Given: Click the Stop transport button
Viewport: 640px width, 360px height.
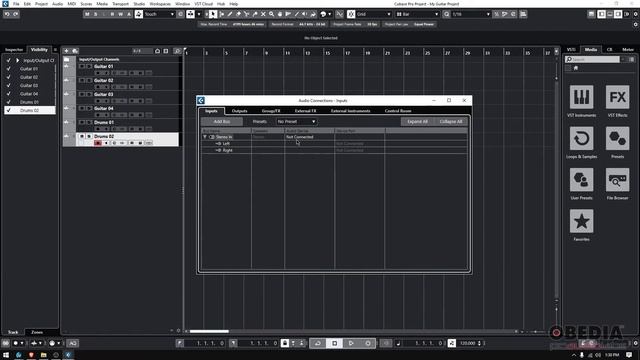Looking at the screenshot, I should pos(334,343).
